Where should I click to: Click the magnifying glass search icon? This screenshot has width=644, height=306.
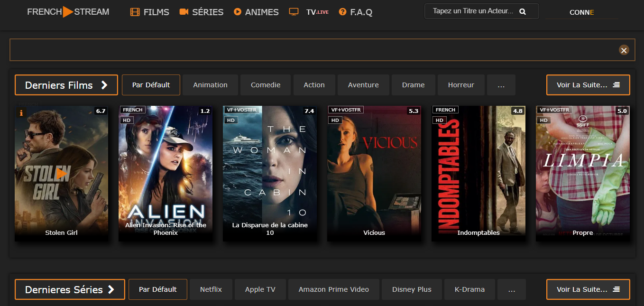click(x=523, y=11)
